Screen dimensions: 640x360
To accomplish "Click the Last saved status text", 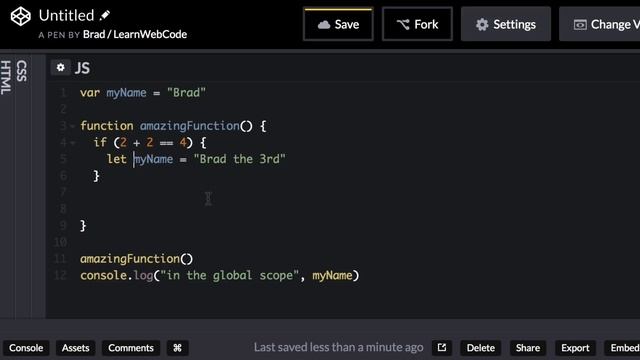I will [338, 347].
